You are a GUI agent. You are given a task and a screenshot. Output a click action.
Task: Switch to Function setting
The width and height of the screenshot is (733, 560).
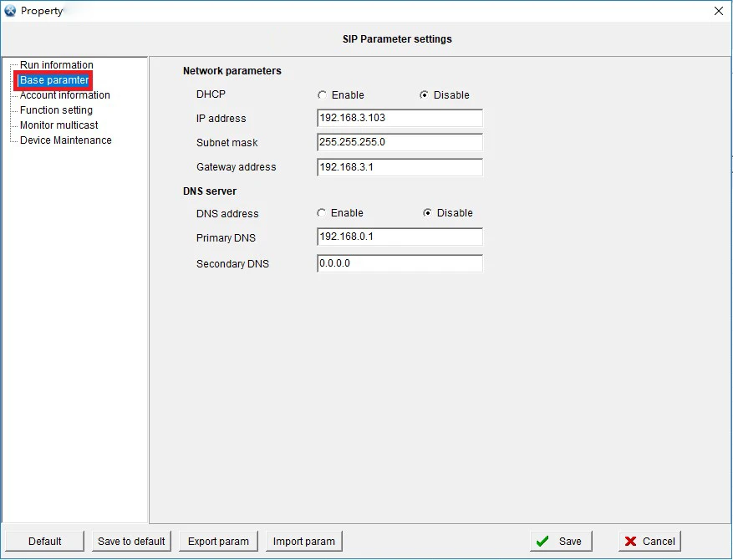point(55,109)
